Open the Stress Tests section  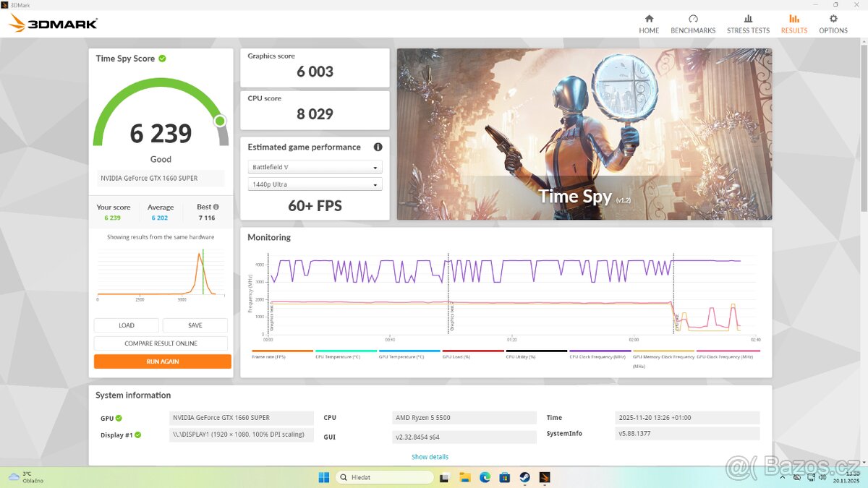pos(748,24)
